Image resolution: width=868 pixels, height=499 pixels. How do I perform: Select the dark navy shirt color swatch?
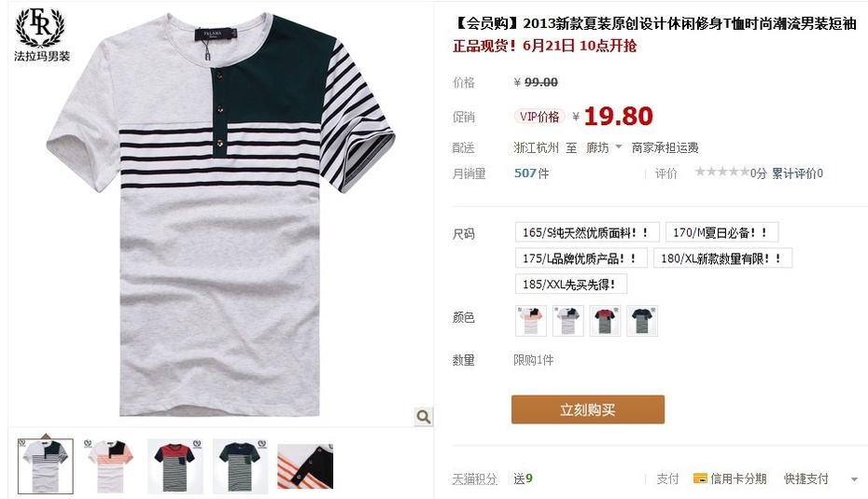[x=642, y=321]
